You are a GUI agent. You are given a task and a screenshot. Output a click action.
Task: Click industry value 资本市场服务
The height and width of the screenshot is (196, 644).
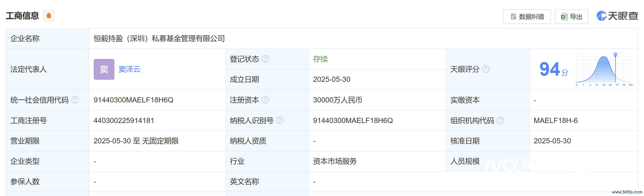pyautogui.click(x=335, y=161)
